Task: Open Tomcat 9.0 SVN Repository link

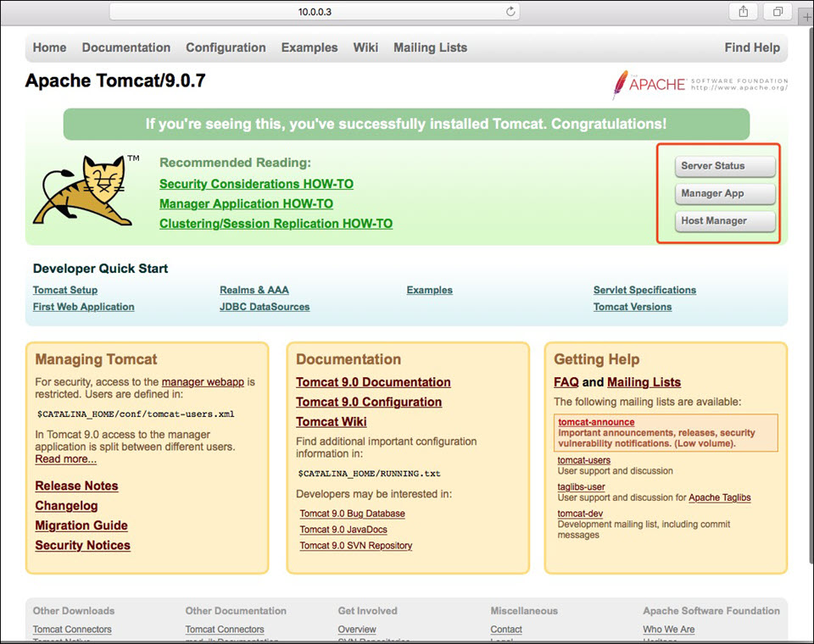Action: [356, 546]
